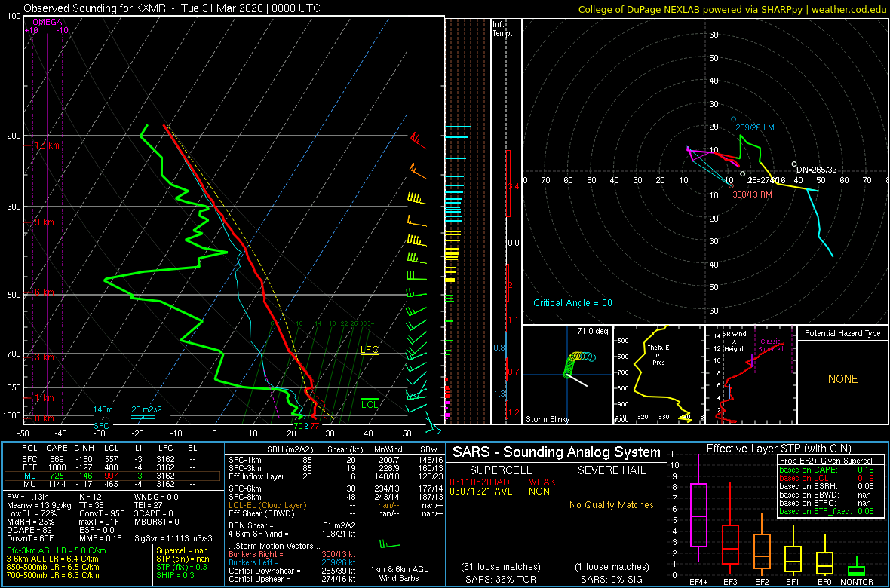
Task: Click the red 'Bunkers Right =' line
Action: pos(292,553)
